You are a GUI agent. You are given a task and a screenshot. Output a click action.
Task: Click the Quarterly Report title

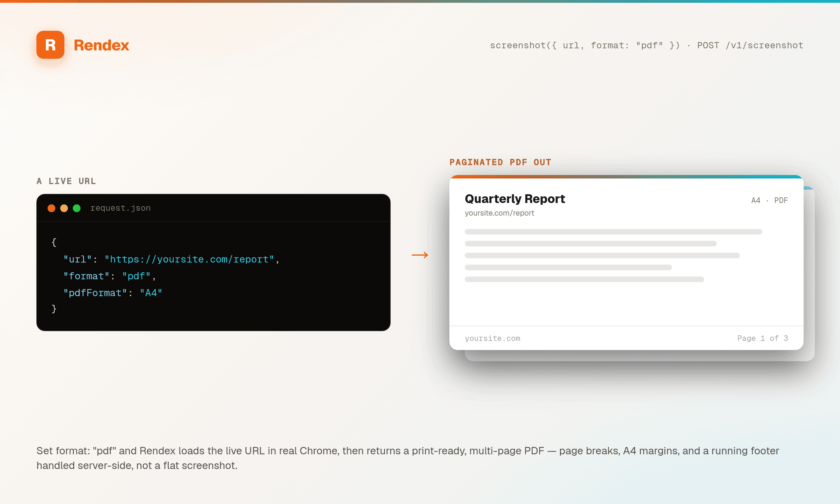pos(515,199)
